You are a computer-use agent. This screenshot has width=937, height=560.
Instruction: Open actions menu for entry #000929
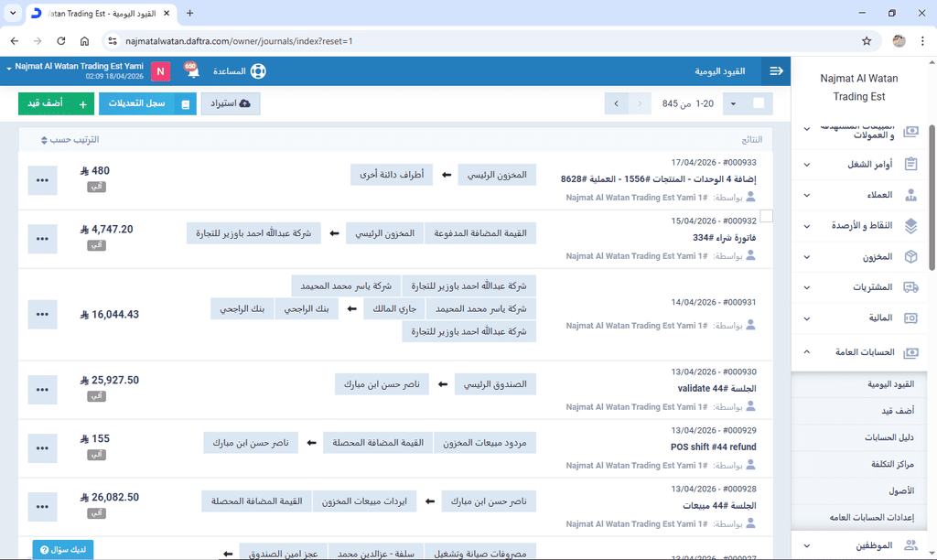(42, 448)
